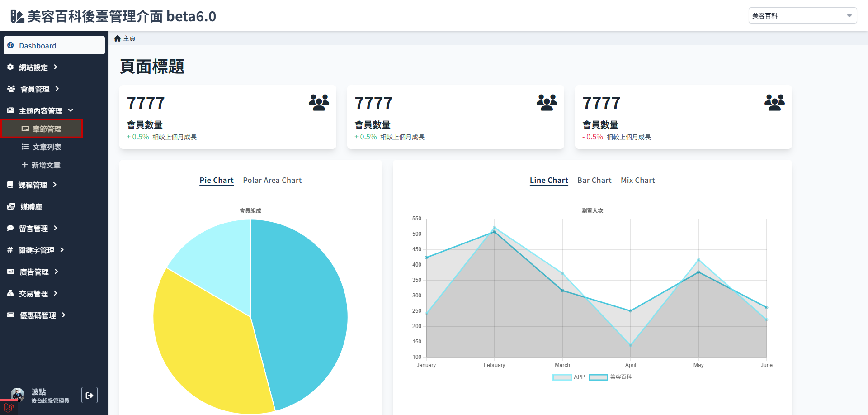The image size is (868, 415).
Task: Expand the 關鍵字管理 chevron
Action: (62, 250)
